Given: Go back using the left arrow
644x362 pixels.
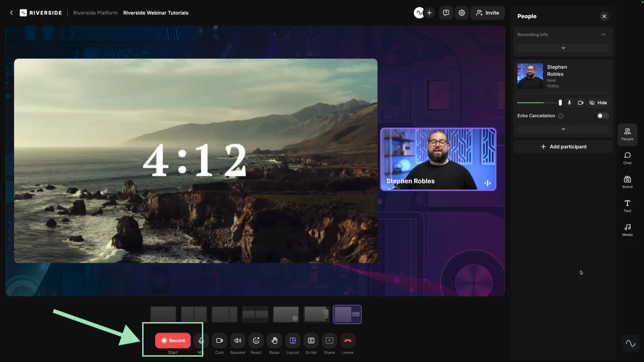Looking at the screenshot, I should (x=11, y=13).
